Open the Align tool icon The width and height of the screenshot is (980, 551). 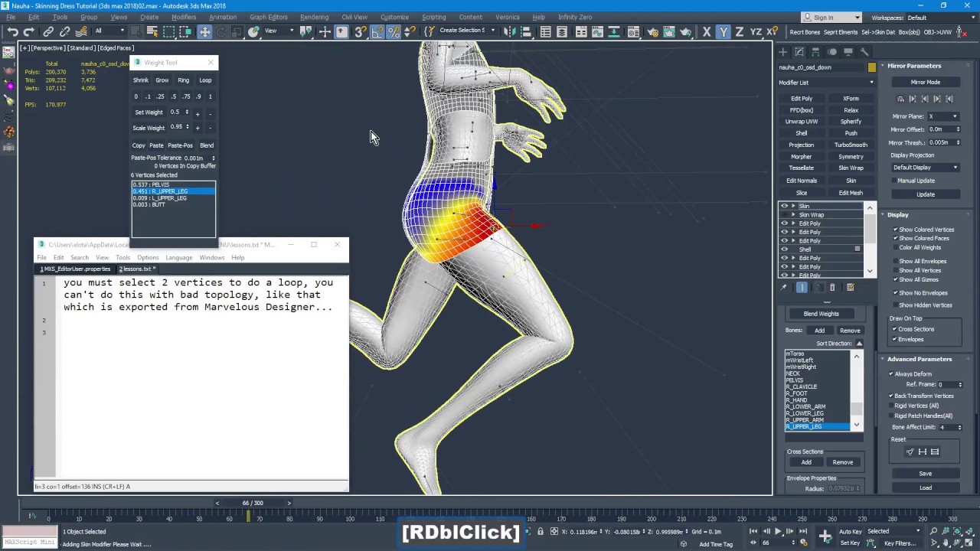pyautogui.click(x=526, y=31)
